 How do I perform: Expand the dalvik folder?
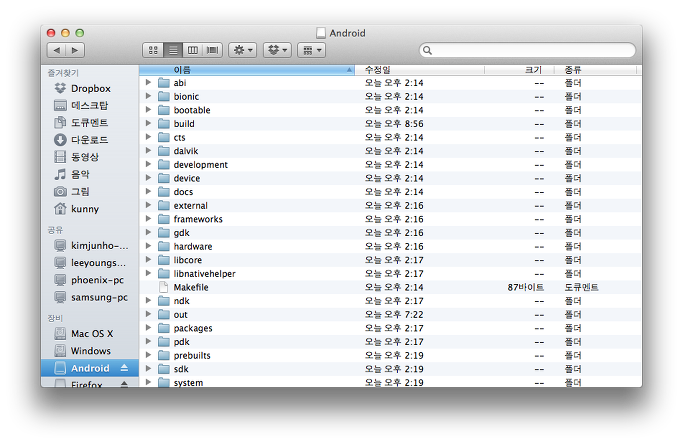(x=148, y=150)
